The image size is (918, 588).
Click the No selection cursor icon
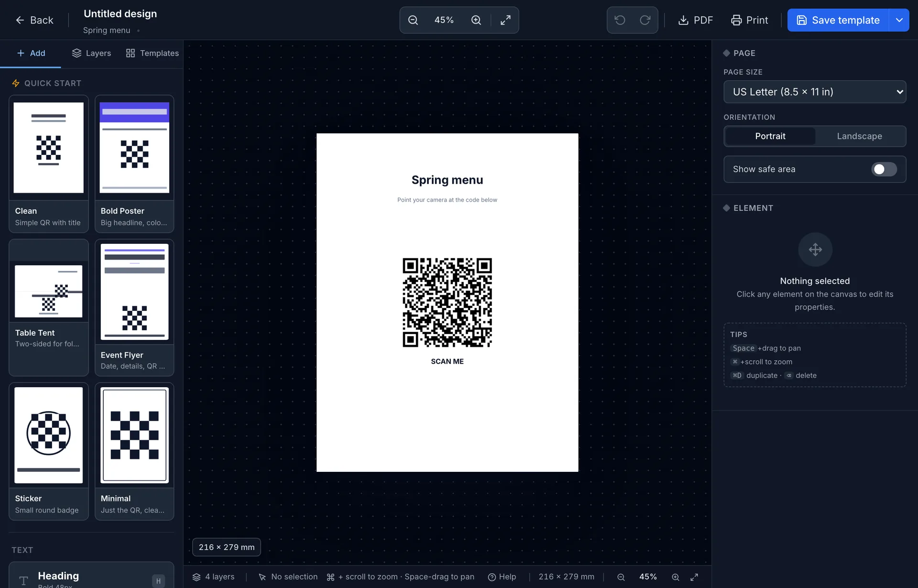262,577
